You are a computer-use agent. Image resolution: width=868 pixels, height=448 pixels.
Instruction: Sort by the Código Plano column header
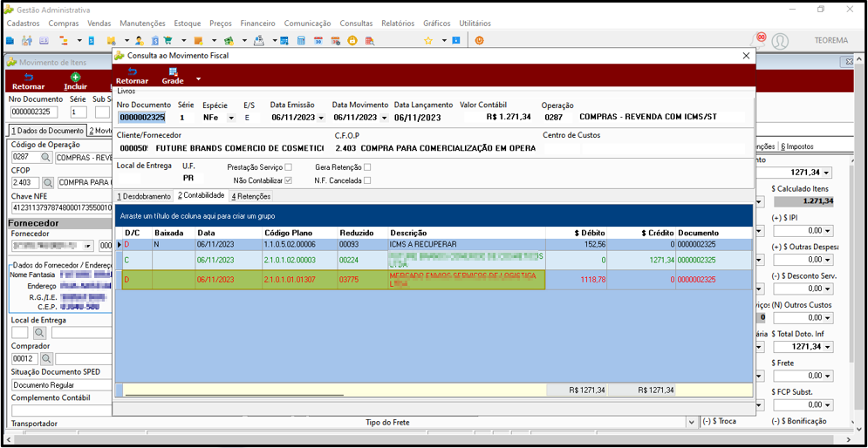[300, 233]
